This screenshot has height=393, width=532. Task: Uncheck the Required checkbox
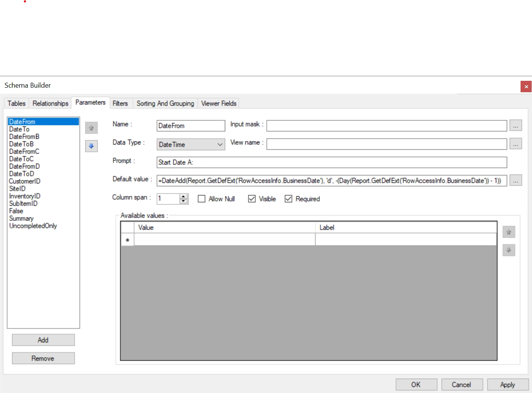[x=288, y=199]
